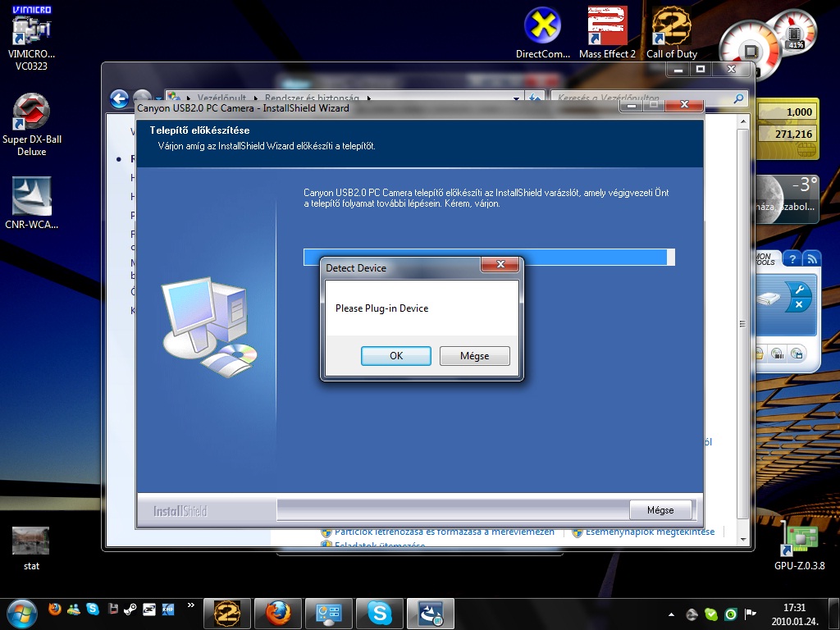Confirm Detect Device dialog with OK

(396, 356)
